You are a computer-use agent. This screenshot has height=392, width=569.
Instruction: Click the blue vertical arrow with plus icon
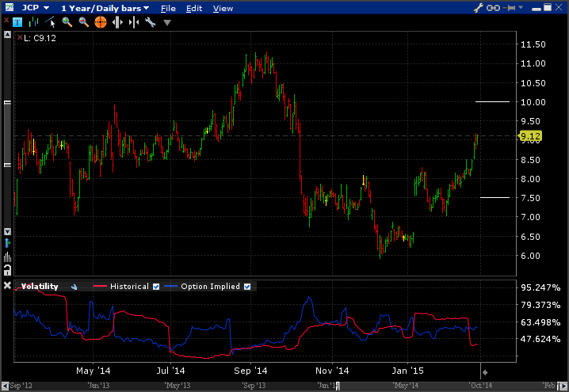point(7,242)
